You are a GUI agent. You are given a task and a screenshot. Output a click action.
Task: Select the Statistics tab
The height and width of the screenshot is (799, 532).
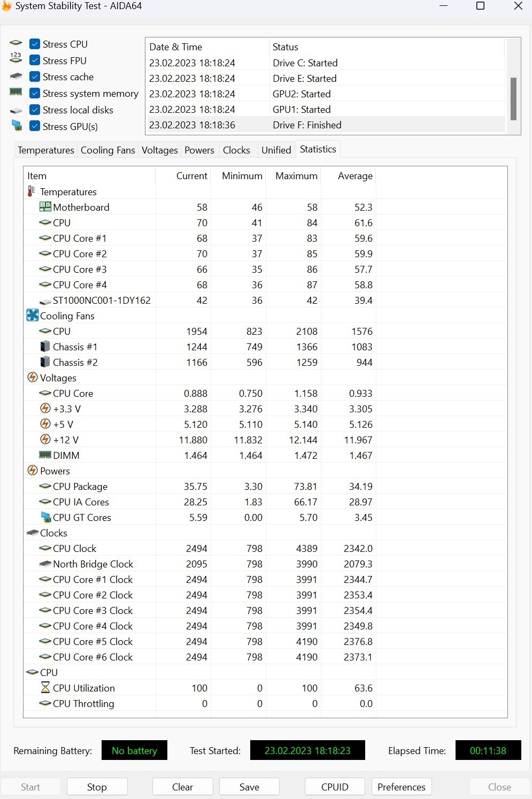(318, 149)
